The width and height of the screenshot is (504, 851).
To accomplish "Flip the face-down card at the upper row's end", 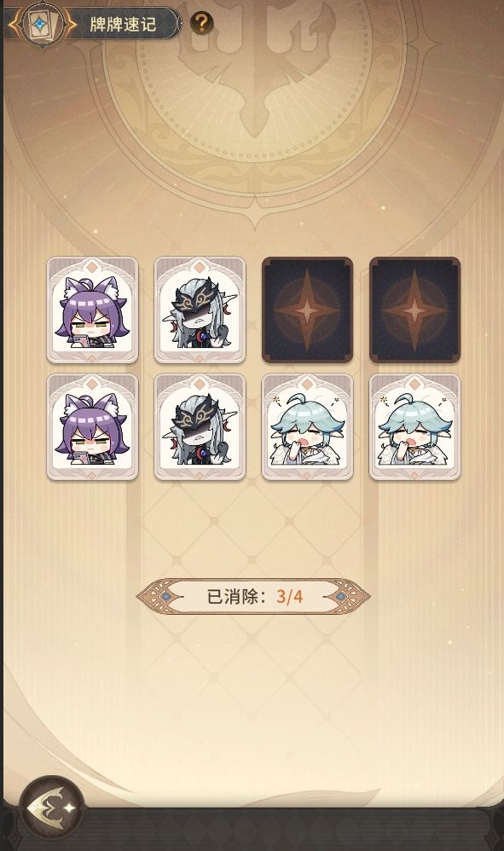I will pyautogui.click(x=414, y=310).
